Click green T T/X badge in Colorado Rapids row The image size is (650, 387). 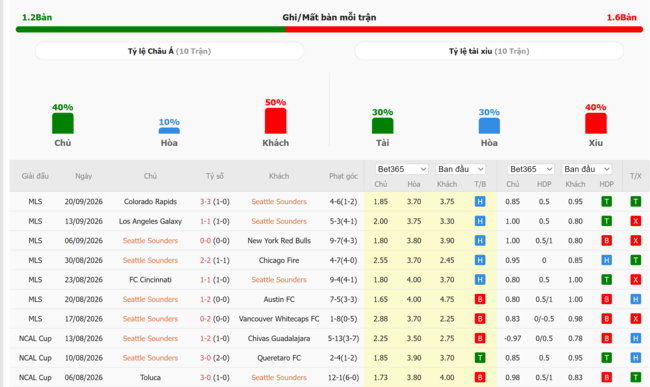pyautogui.click(x=635, y=202)
